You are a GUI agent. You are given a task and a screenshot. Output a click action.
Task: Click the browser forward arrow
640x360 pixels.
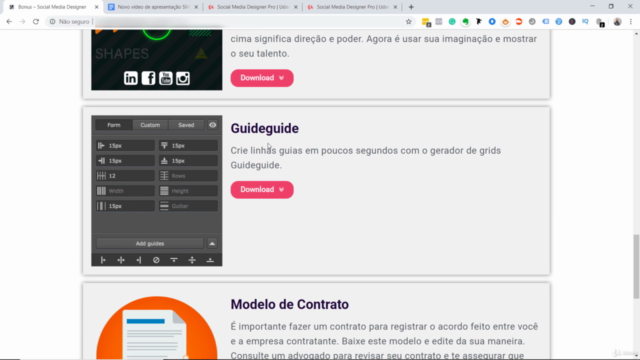[22, 22]
